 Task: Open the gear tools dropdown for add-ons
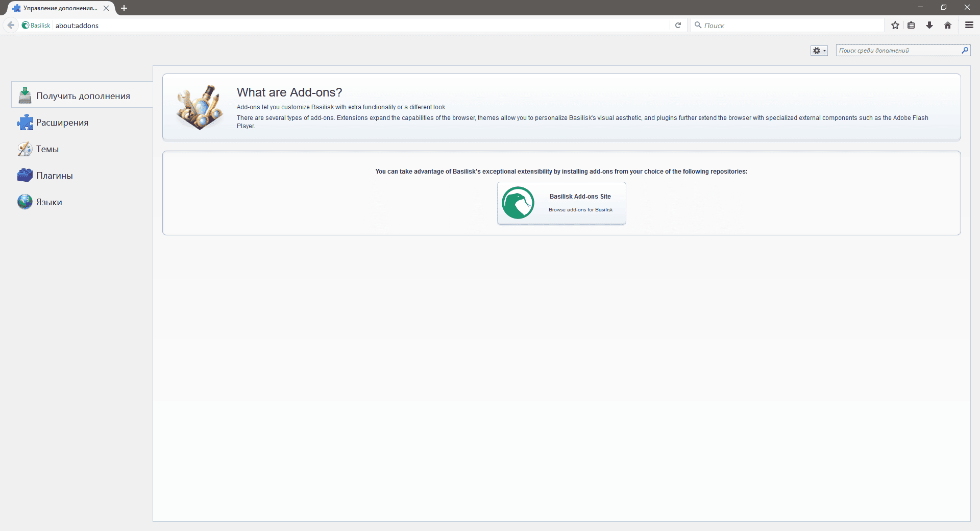point(819,51)
